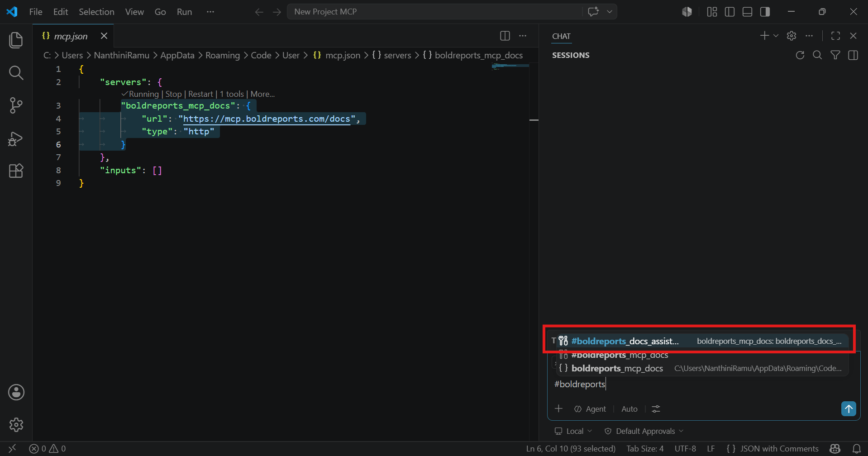868x456 pixels.
Task: Open the Configure Tools icon in the chat input
Action: click(x=656, y=409)
